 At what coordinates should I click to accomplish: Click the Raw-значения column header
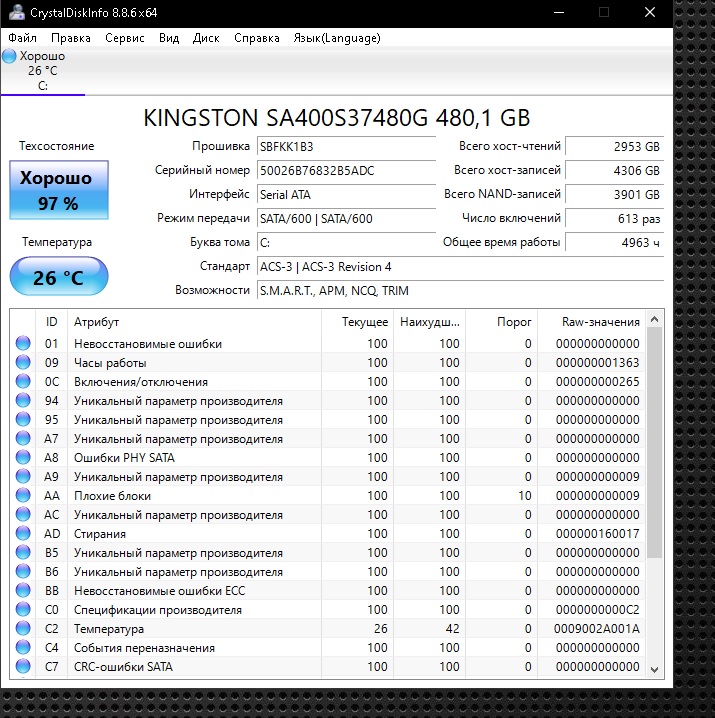[x=591, y=322]
